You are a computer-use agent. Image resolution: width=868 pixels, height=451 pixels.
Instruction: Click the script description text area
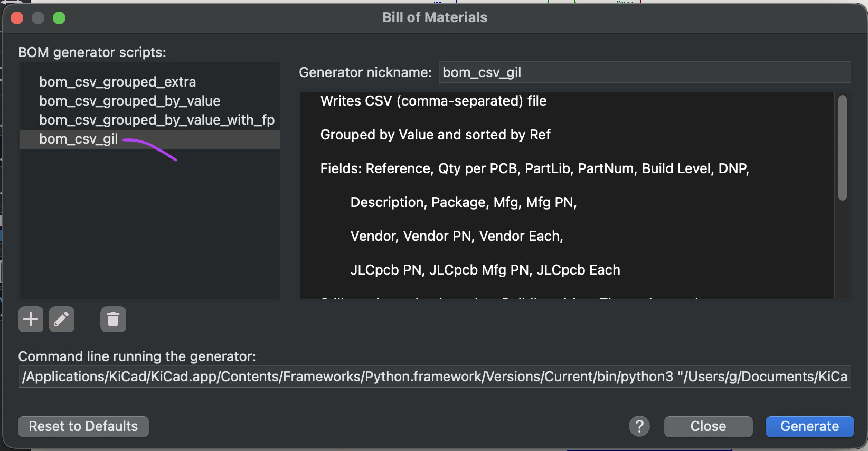pyautogui.click(x=567, y=195)
